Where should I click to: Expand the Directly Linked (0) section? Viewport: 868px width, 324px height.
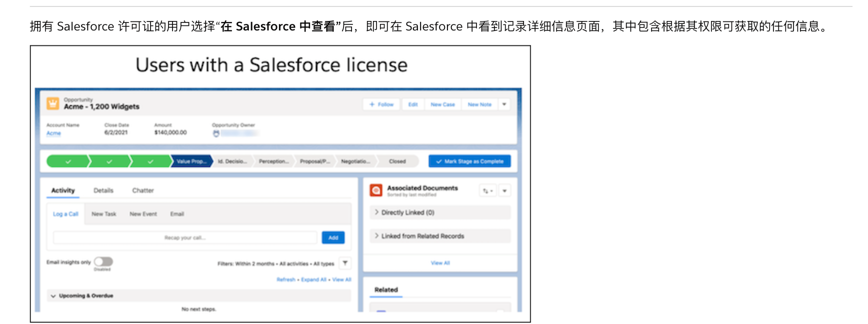coord(440,212)
